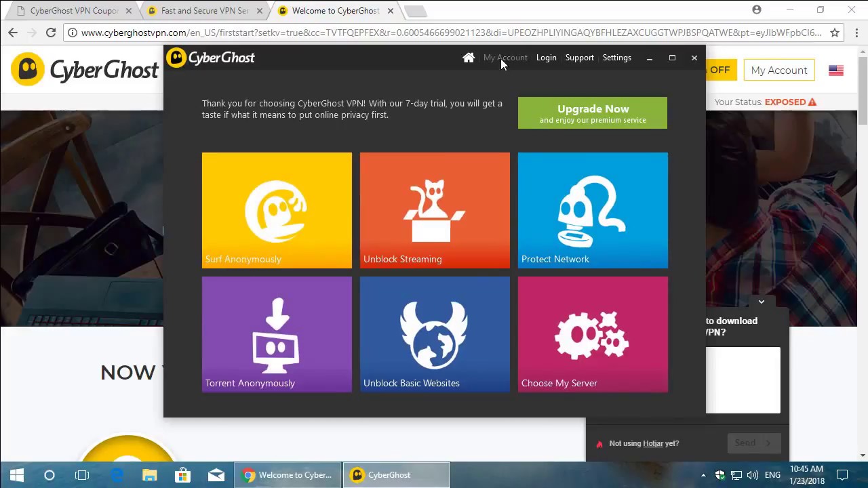Image resolution: width=868 pixels, height=488 pixels.
Task: Open Microsoft Store from taskbar
Action: [x=182, y=475]
